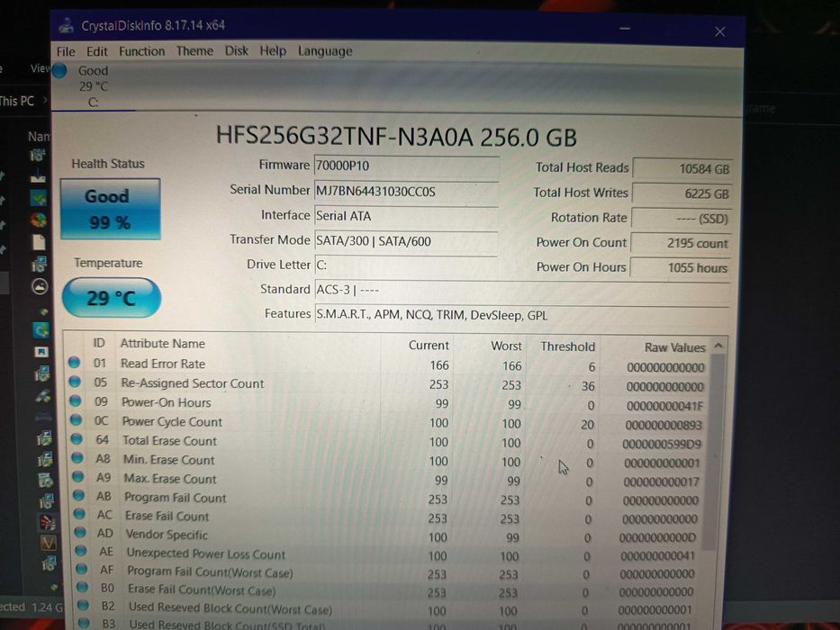Click the CrystalDiskInfo title bar app icon

click(x=67, y=25)
